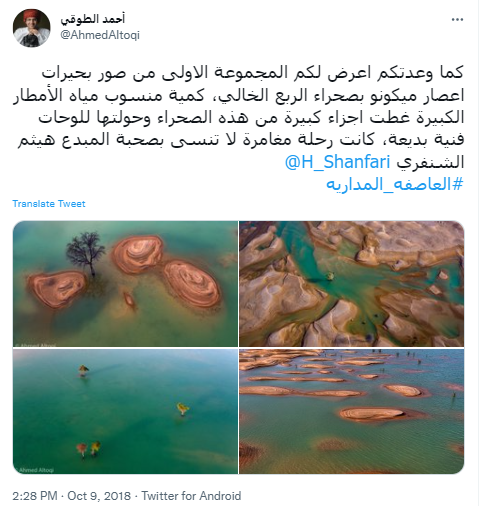Click the 2:28 PM timestamp
The width and height of the screenshot is (483, 506).
point(35,496)
